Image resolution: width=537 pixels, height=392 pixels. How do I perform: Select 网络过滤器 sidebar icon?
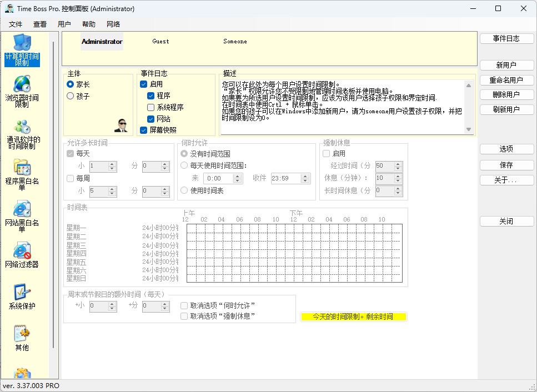pyautogui.click(x=22, y=255)
